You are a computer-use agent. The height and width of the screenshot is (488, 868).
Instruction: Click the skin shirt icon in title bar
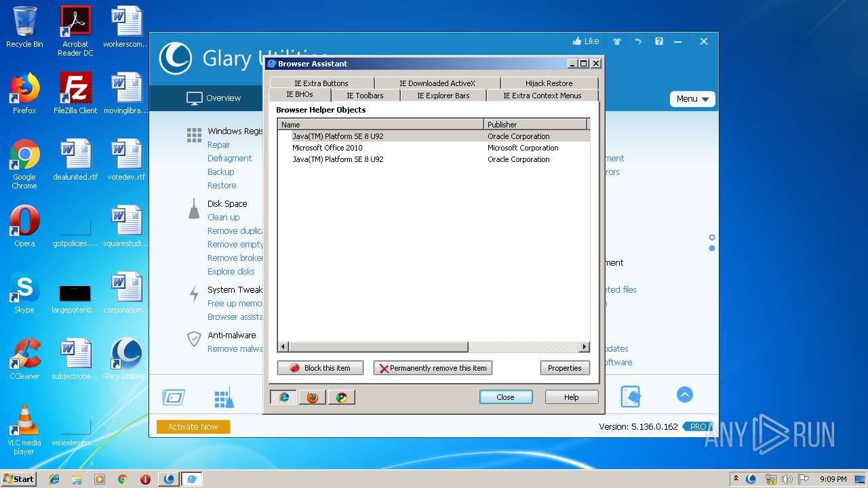tap(617, 41)
